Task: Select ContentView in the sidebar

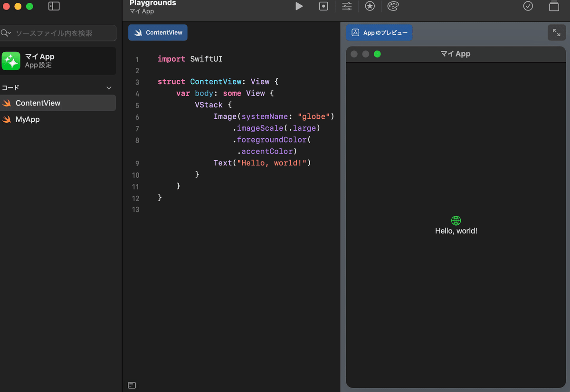Action: pyautogui.click(x=58, y=103)
